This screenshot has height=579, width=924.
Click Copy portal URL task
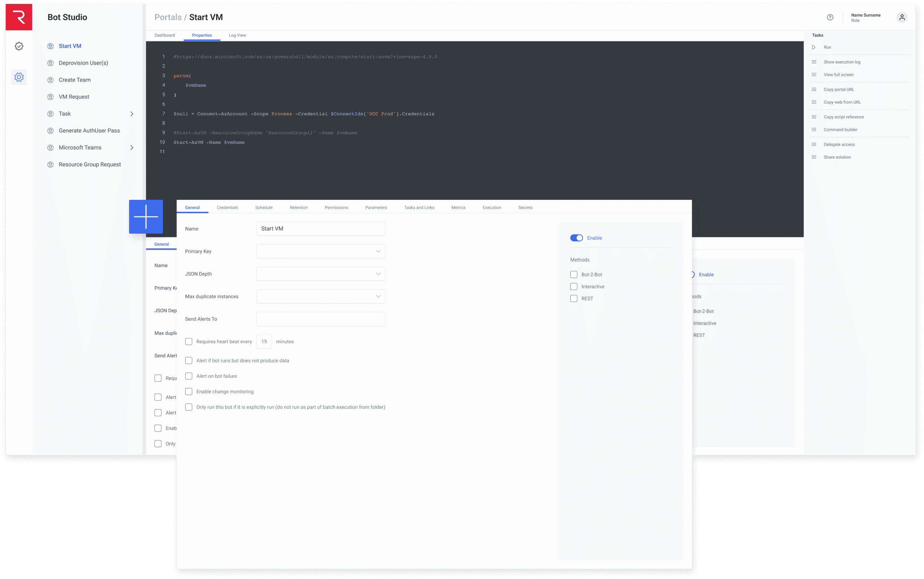838,89
